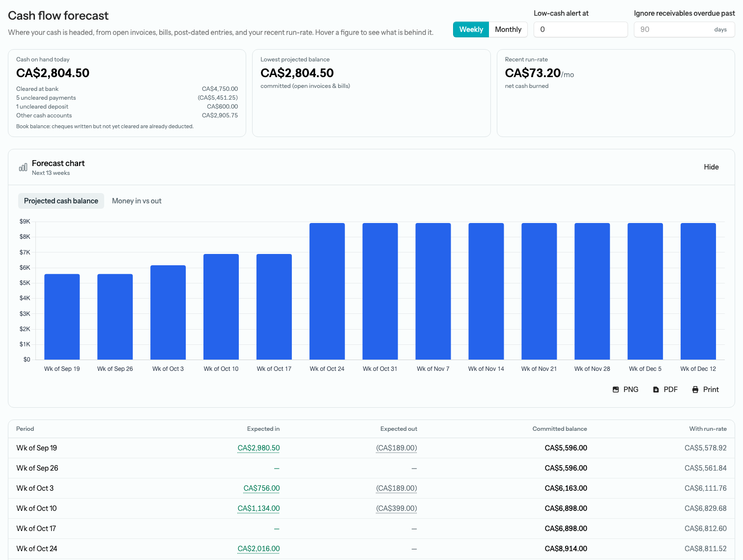Click expected out (CA$189.00) for Wk of Oct 3
This screenshot has width=743, height=560.
tap(397, 488)
